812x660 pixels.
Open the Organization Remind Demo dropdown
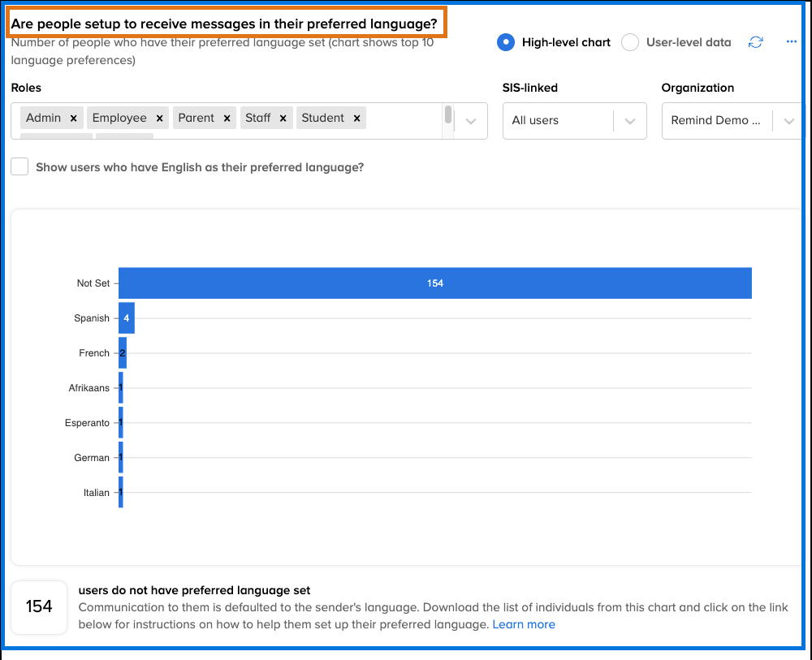731,121
